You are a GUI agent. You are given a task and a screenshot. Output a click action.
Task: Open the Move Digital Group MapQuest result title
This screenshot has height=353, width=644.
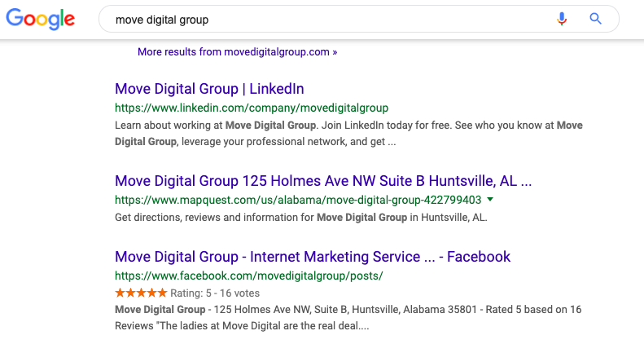point(323,181)
